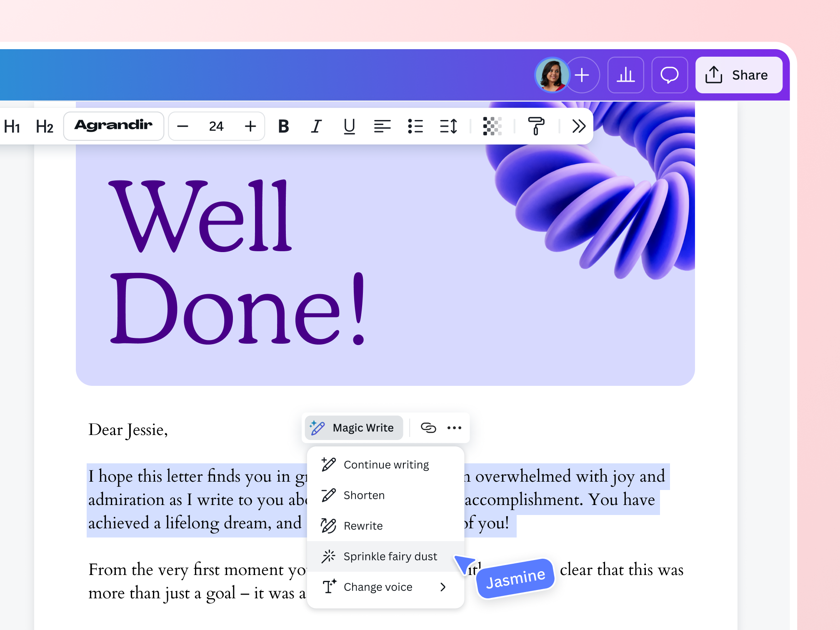Viewport: 840px width, 630px height.
Task: Open the insights bar chart icon
Action: 625,75
